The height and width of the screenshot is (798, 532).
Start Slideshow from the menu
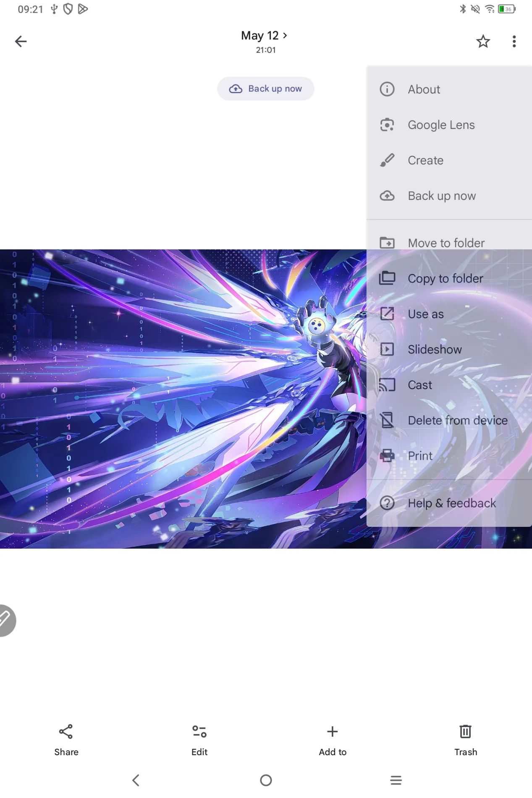tap(449, 349)
